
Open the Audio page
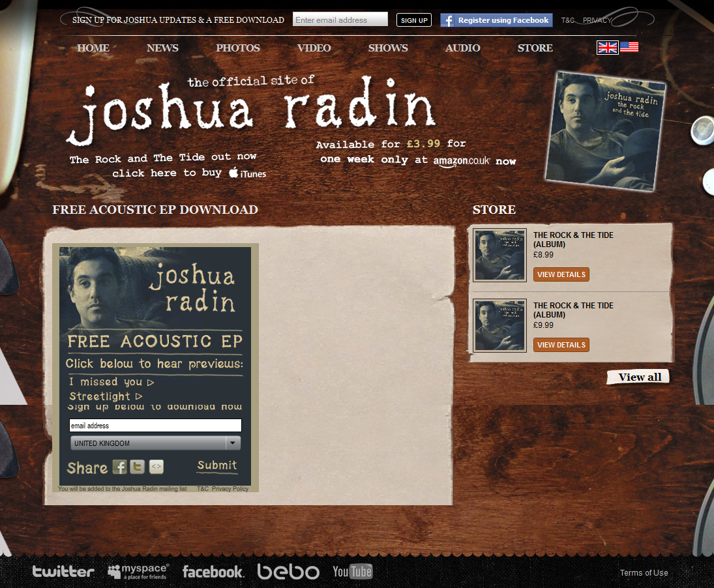pos(463,48)
